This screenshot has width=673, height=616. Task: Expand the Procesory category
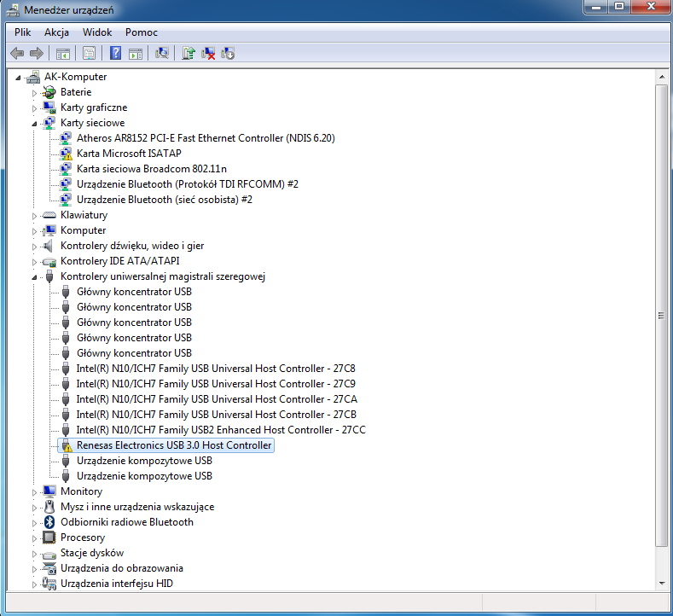point(34,538)
